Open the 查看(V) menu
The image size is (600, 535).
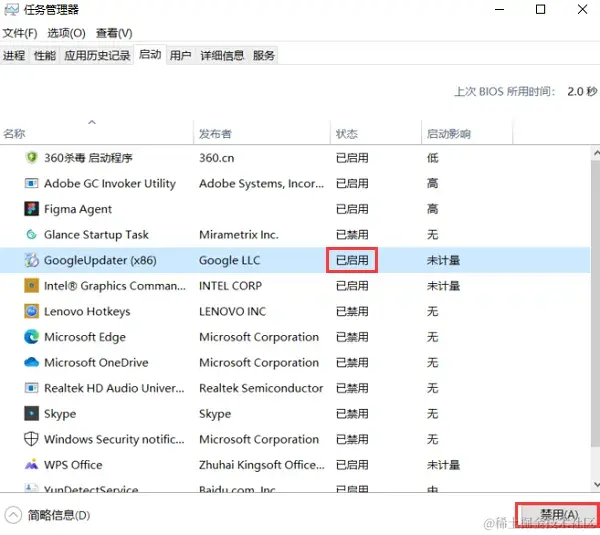point(114,33)
